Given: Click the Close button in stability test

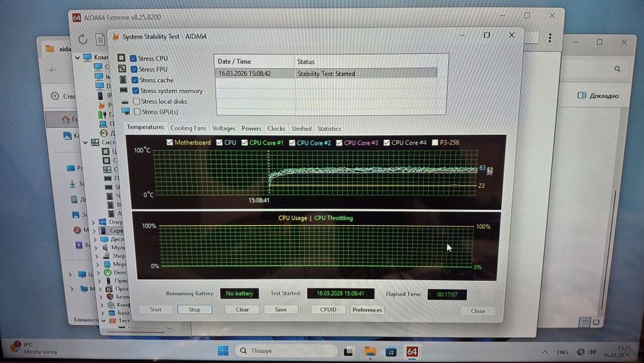Looking at the screenshot, I should coord(478,311).
